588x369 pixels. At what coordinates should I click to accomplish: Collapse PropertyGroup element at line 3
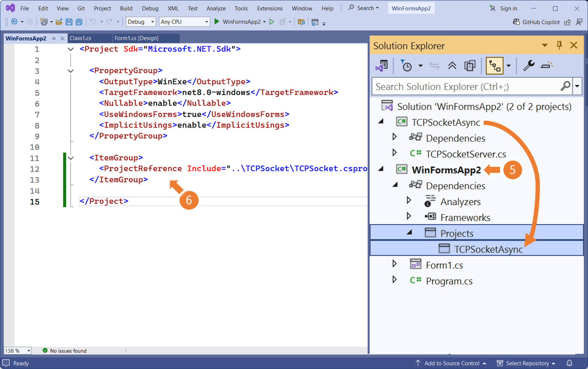coord(71,71)
